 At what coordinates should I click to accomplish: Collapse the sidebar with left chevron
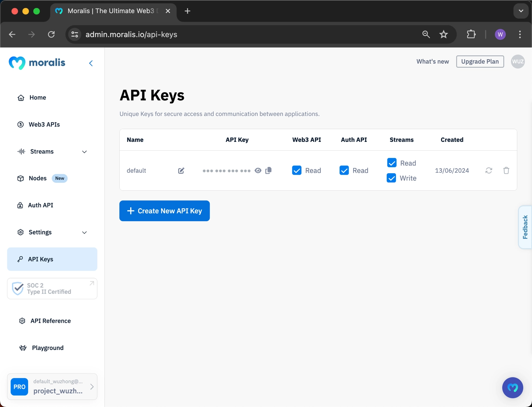click(x=91, y=63)
